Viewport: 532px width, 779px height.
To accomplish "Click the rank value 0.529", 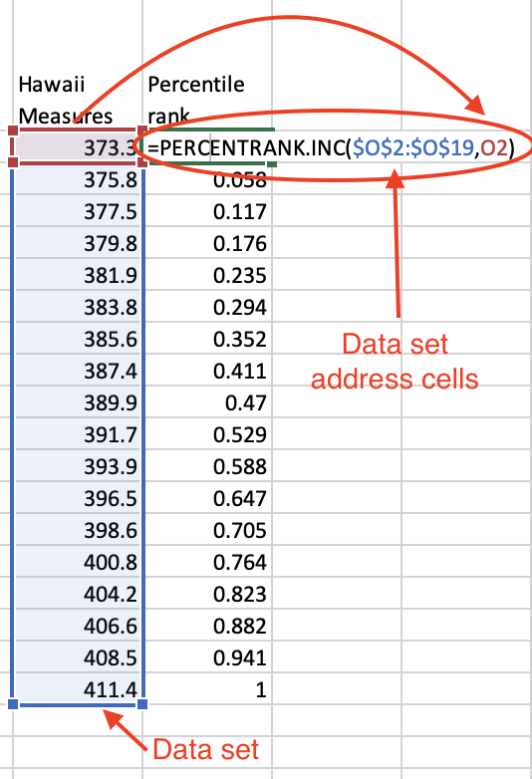I will pyautogui.click(x=207, y=434).
